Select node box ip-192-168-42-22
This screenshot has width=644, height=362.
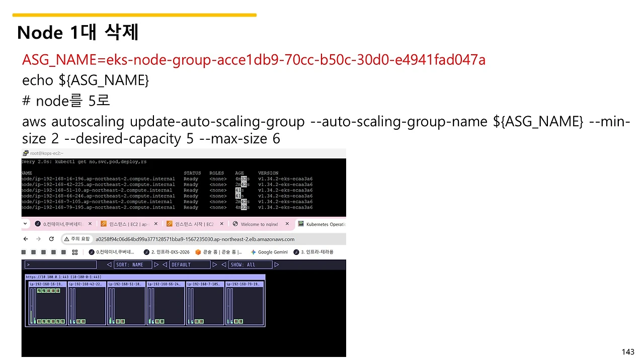[x=87, y=303]
